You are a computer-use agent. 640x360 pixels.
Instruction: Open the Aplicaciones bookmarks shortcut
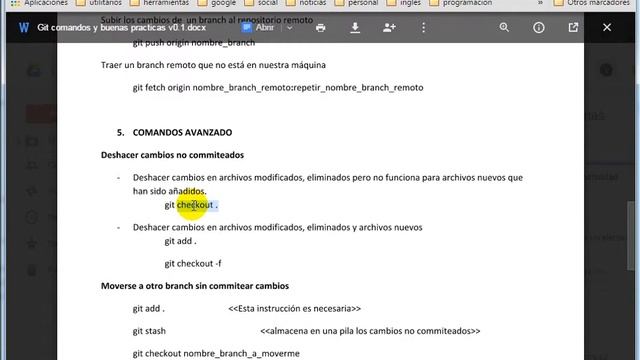click(x=40, y=3)
